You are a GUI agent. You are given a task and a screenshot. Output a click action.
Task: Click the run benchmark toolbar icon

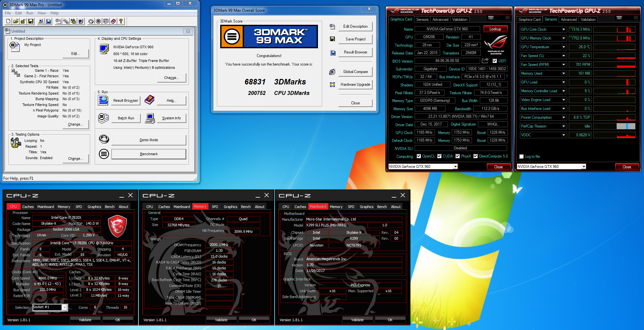[98, 21]
